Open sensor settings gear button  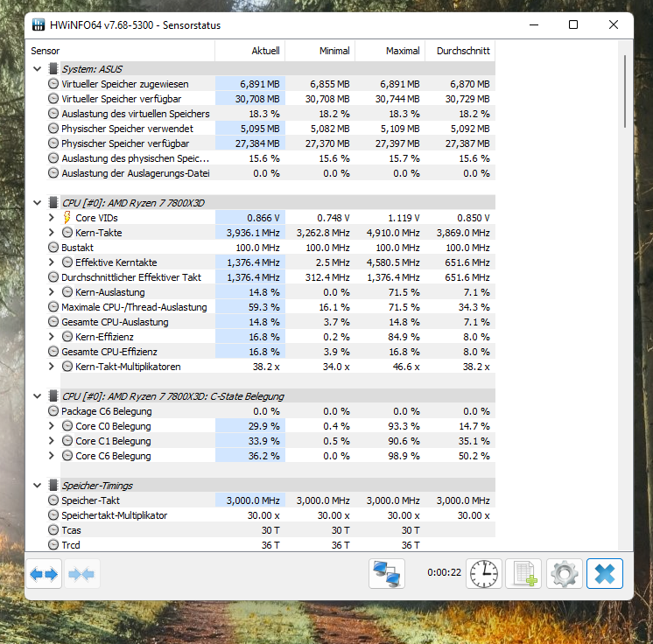[x=565, y=574]
